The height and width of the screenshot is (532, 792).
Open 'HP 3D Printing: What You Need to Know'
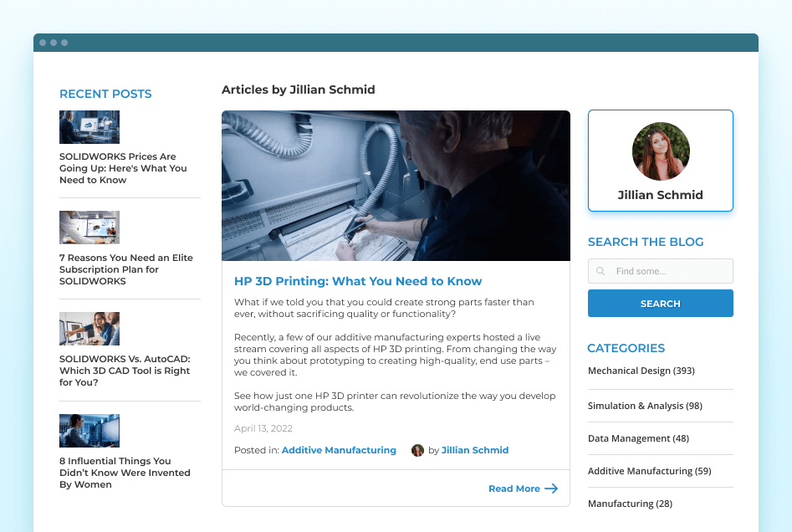click(x=358, y=281)
